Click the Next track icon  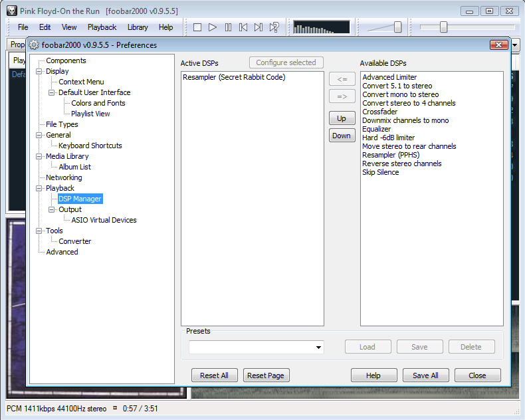click(258, 27)
